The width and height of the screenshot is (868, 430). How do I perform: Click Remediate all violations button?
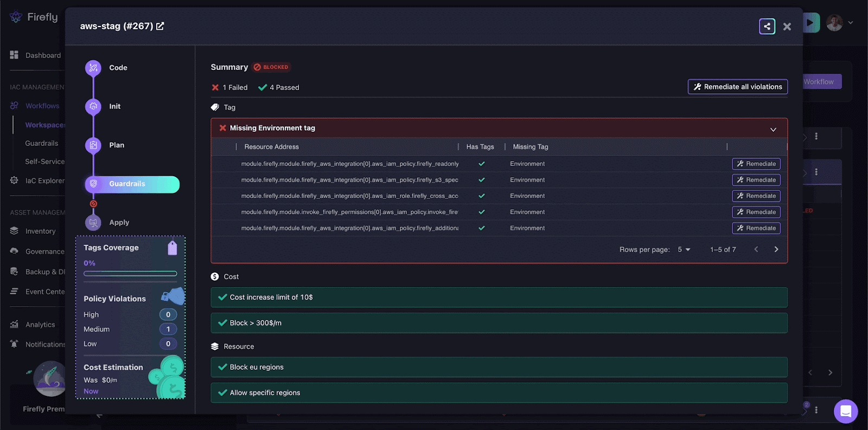click(x=738, y=87)
